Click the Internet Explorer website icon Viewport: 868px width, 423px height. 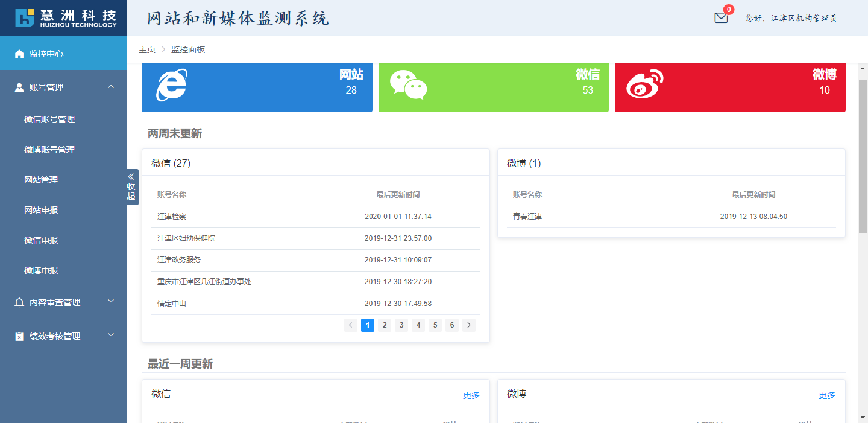[x=171, y=85]
